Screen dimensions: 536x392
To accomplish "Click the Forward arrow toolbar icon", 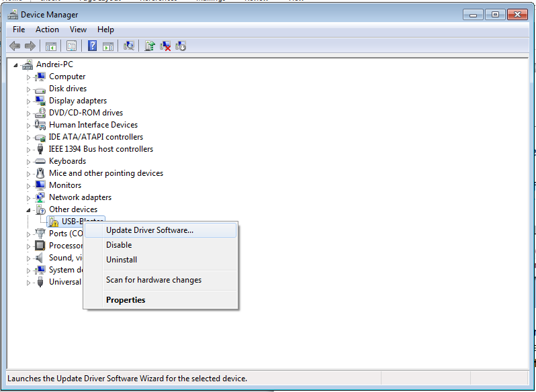I will pos(30,46).
